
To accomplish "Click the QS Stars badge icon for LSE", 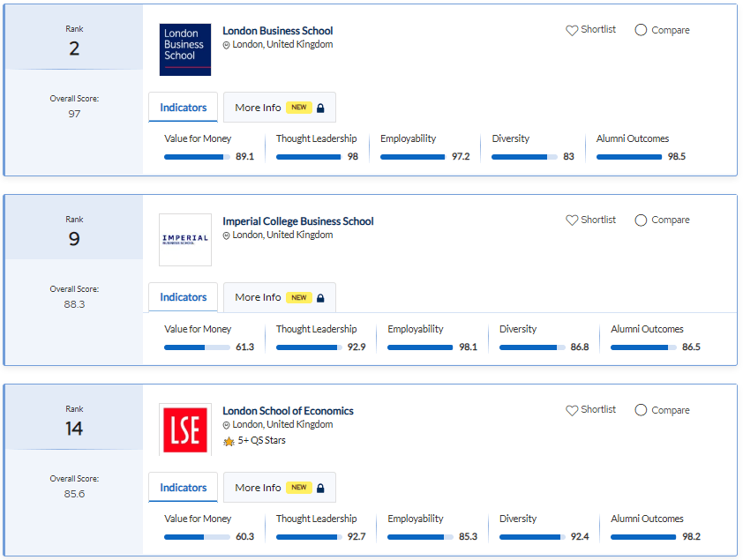I will coord(229,441).
